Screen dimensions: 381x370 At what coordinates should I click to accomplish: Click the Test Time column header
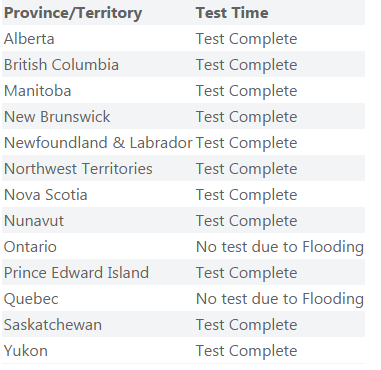[x=232, y=13]
